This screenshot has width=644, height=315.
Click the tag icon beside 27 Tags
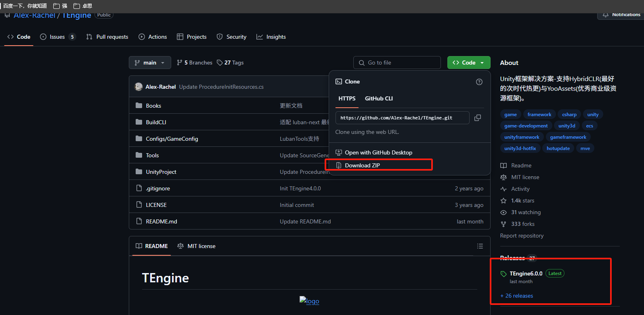[x=220, y=63]
